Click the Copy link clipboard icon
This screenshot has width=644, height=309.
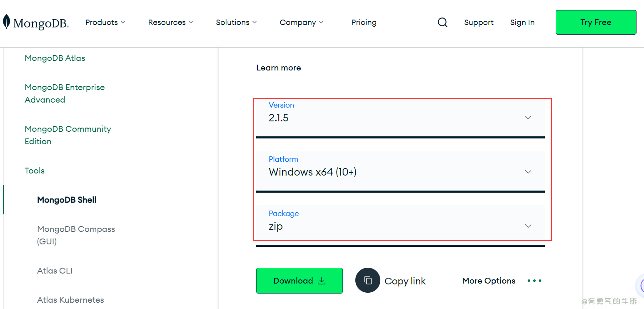click(x=367, y=280)
